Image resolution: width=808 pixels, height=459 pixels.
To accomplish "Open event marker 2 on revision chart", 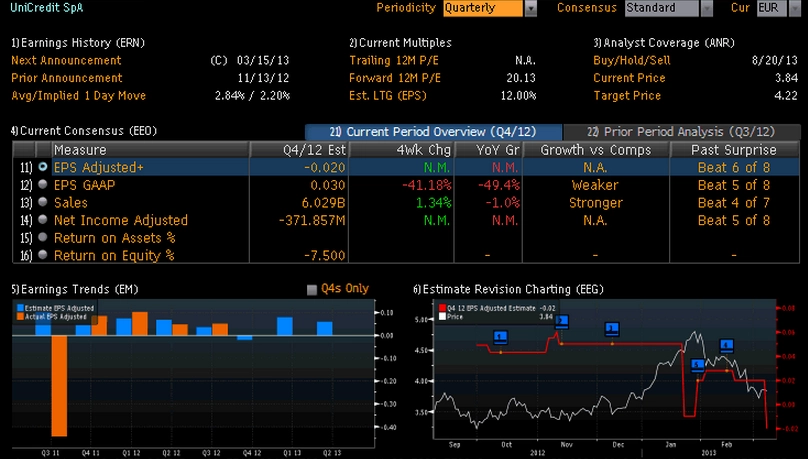I will [562, 322].
